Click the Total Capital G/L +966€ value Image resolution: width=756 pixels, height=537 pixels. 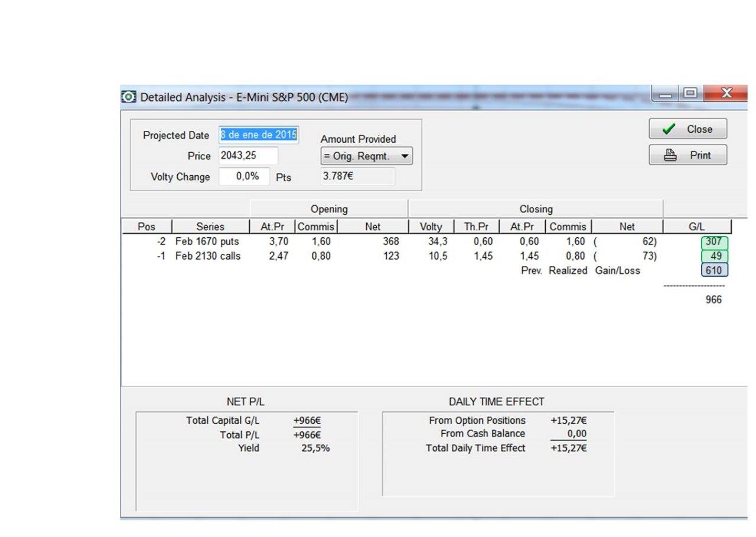(x=307, y=421)
